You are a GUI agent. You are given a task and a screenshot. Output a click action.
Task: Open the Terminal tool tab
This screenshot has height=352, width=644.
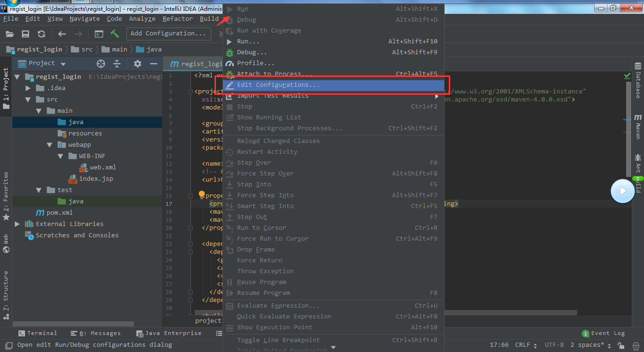coord(37,333)
